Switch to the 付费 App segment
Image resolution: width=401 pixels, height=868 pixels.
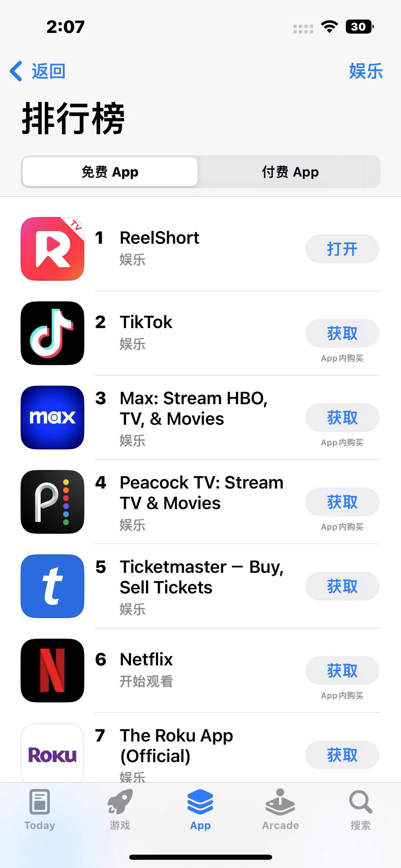(290, 172)
